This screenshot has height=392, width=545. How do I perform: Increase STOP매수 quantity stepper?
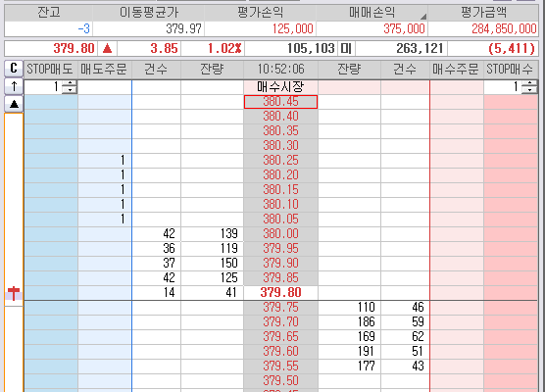pos(529,83)
